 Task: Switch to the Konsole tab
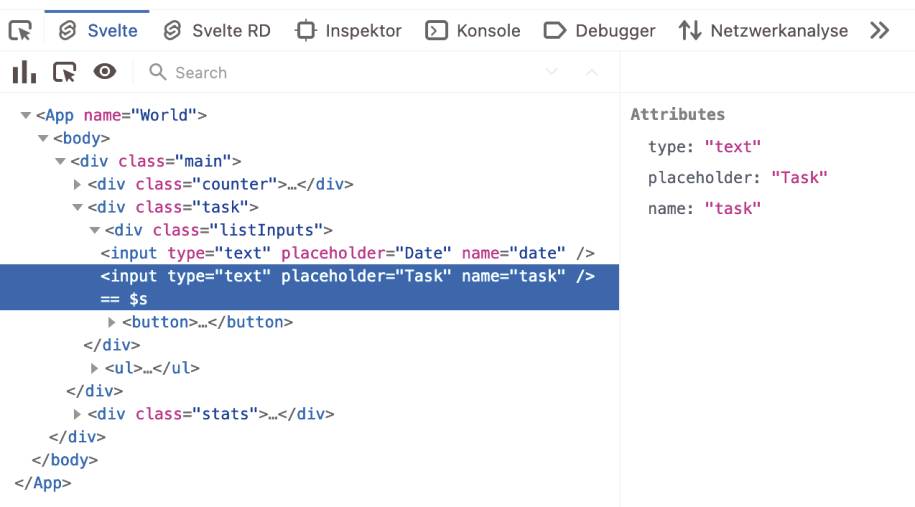(473, 30)
